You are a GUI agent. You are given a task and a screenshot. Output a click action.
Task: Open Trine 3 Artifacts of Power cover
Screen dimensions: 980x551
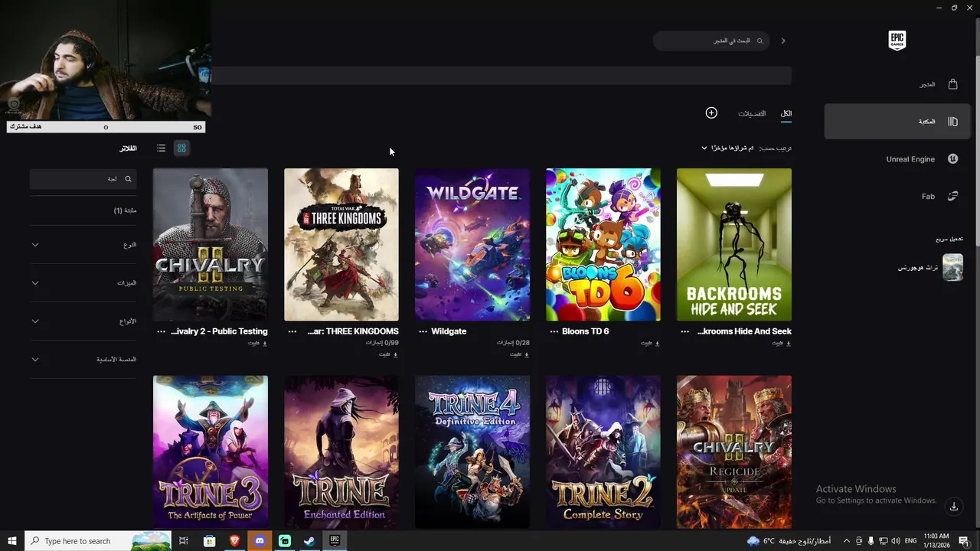coord(211,452)
